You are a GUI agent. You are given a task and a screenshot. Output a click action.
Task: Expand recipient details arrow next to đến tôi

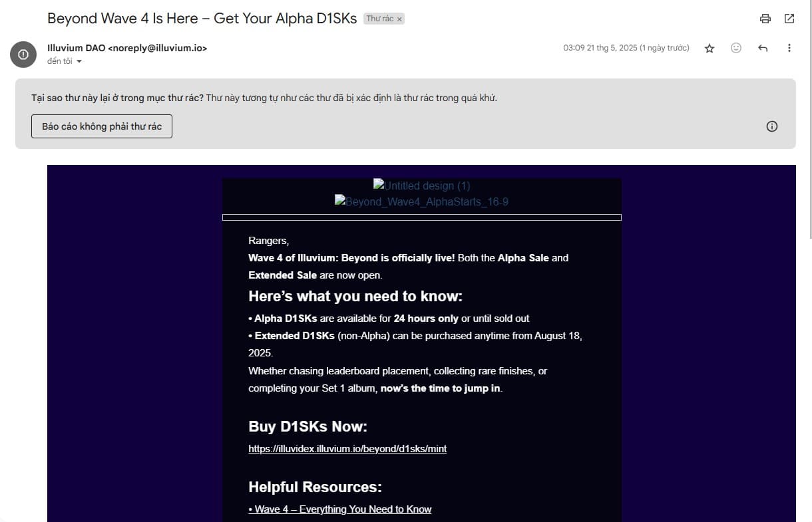click(x=79, y=62)
